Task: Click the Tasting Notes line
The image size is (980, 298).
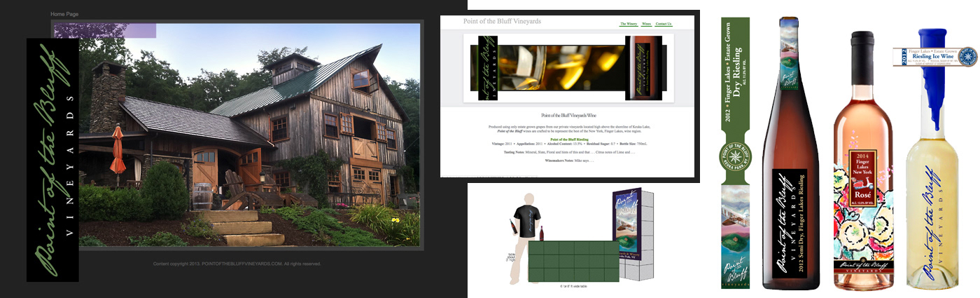Action: pyautogui.click(x=569, y=151)
